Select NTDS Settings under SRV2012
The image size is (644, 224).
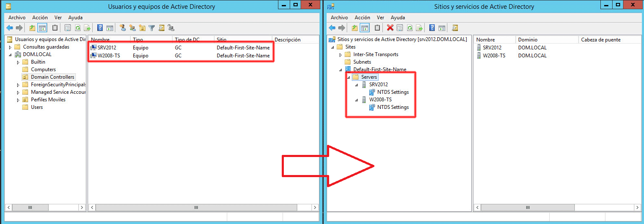tap(392, 92)
